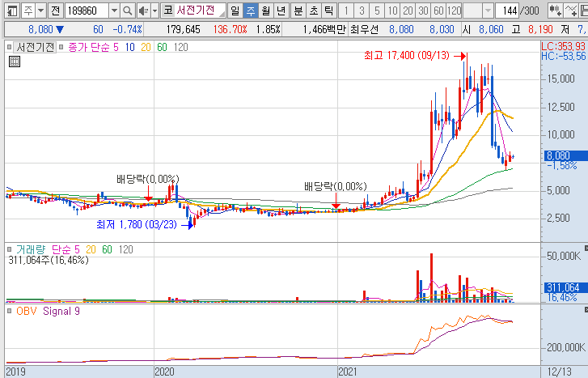588x378 pixels.
Task: Click the -0.74% change value
Action: tap(128, 29)
